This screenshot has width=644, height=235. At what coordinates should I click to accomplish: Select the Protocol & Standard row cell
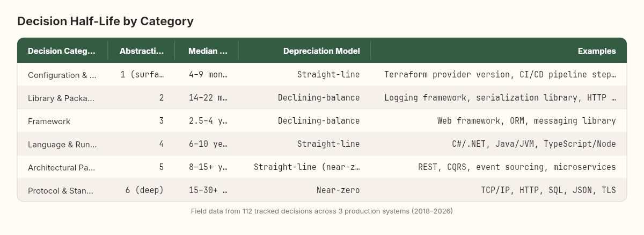coord(61,190)
